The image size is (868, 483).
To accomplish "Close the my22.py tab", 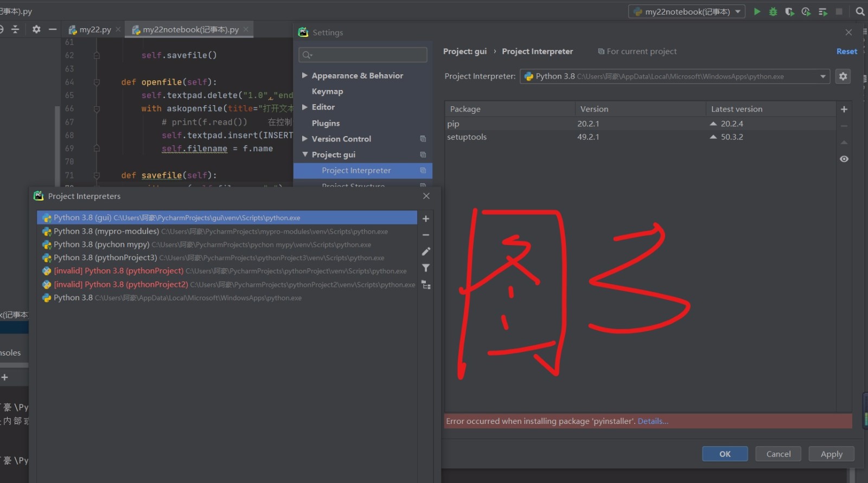I will click(x=118, y=29).
